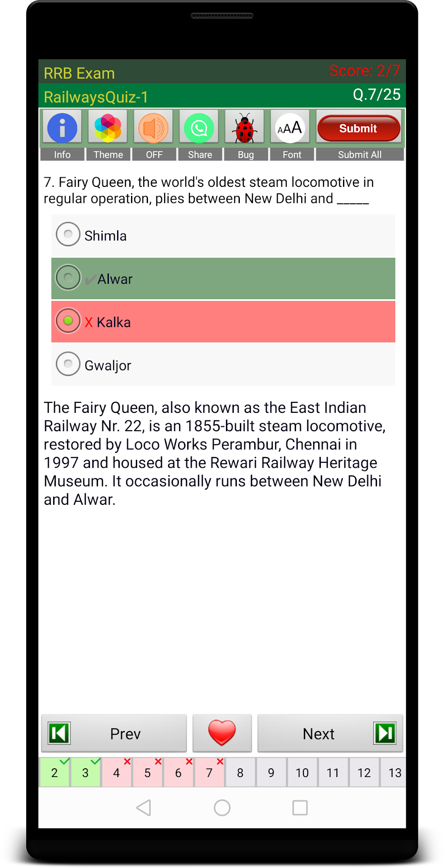Select the Alwar radio option
The height and width of the screenshot is (868, 444).
(x=68, y=277)
